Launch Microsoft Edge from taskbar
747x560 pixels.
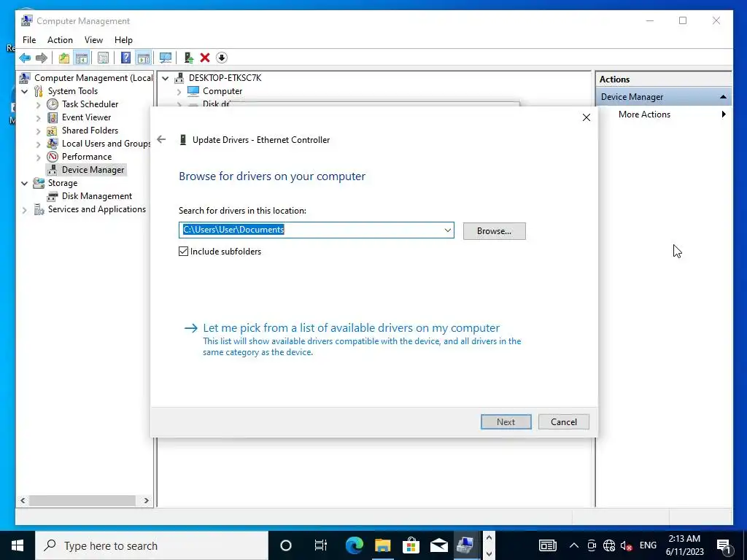tap(354, 545)
